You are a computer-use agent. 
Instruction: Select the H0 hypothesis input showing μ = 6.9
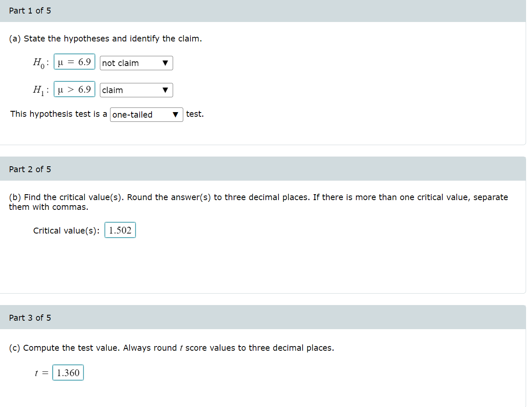pyautogui.click(x=74, y=62)
